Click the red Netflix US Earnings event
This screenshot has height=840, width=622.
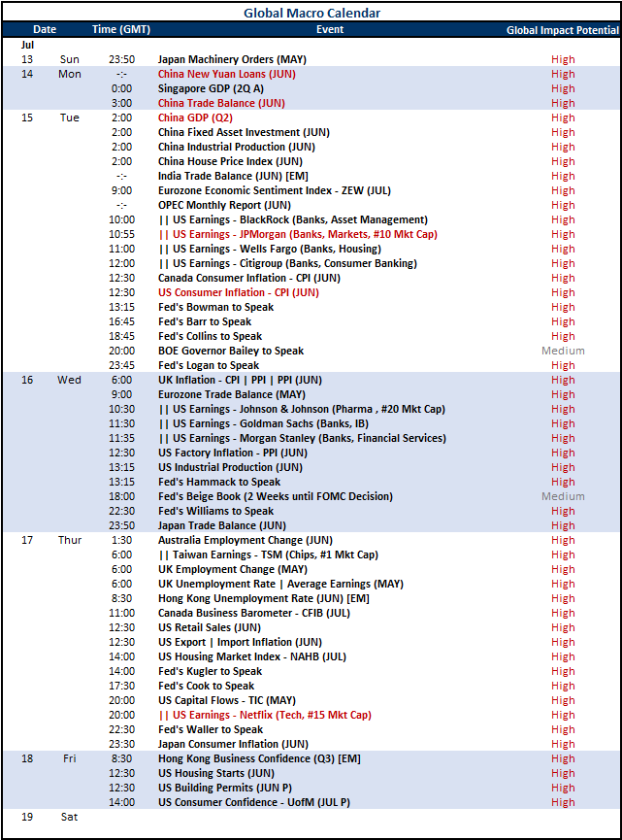click(265, 715)
